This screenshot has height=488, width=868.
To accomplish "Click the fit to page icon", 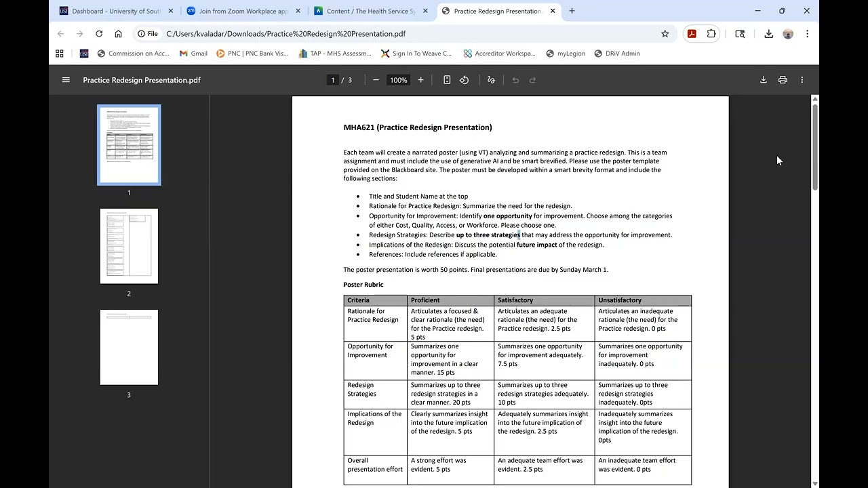I will [447, 80].
